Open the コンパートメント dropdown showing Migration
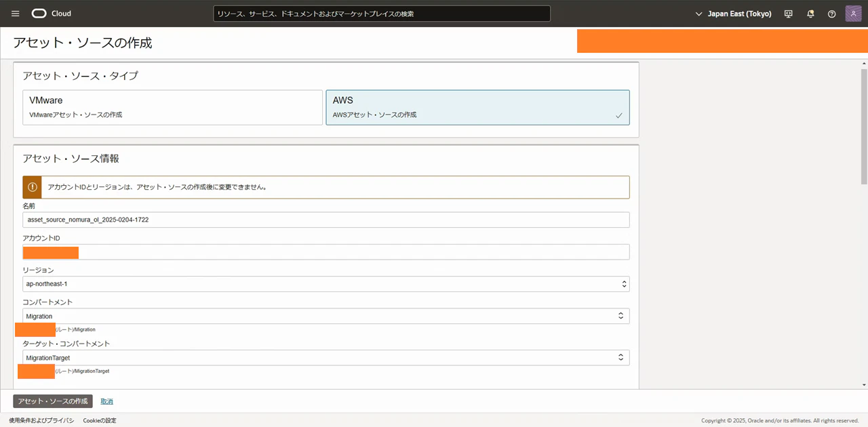The image size is (868, 427). [325, 316]
